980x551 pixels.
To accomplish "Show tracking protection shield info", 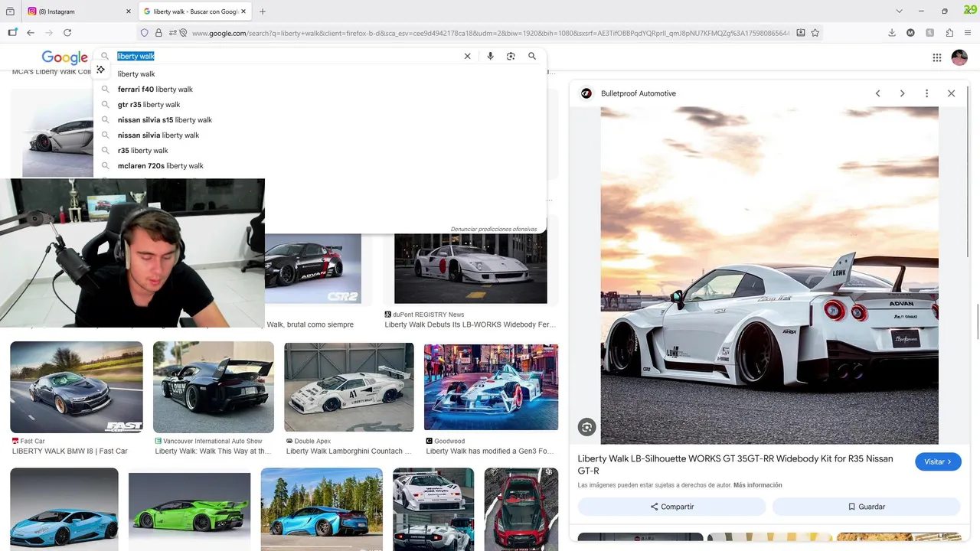I will point(144,33).
